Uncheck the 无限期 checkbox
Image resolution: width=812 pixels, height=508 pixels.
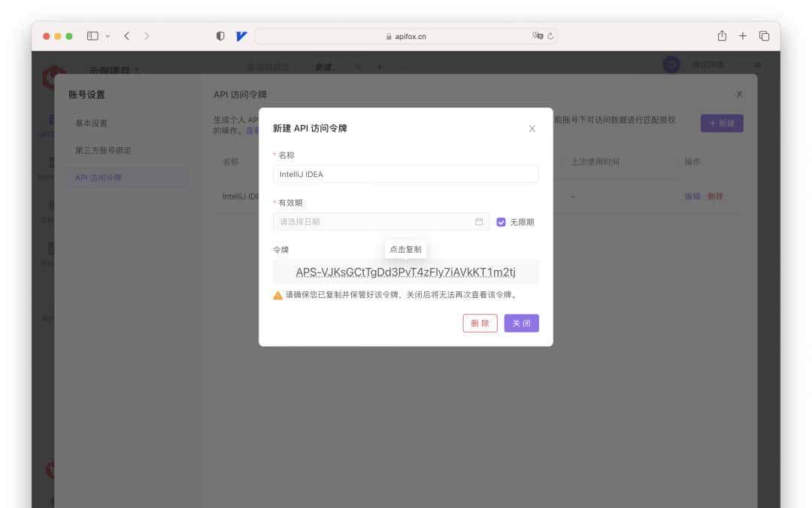pos(501,221)
